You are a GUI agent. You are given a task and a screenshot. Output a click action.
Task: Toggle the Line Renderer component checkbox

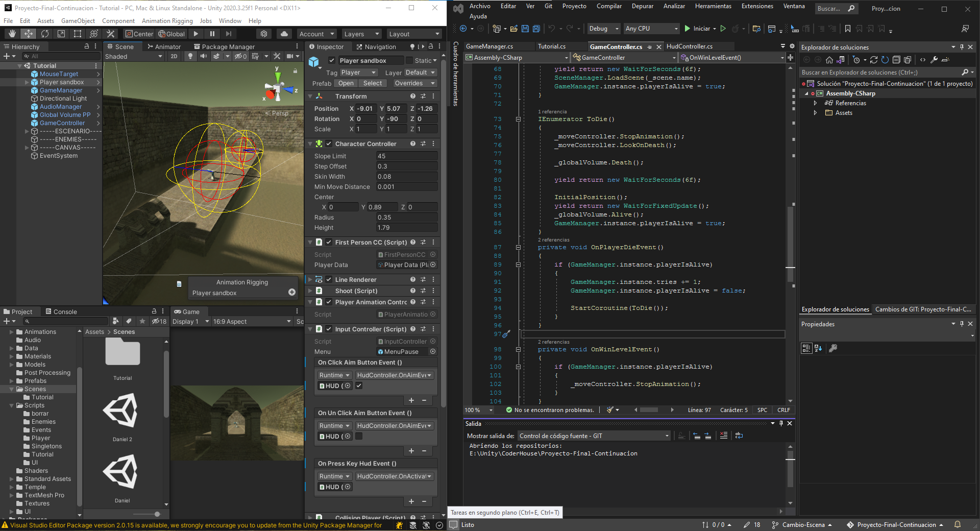click(329, 280)
